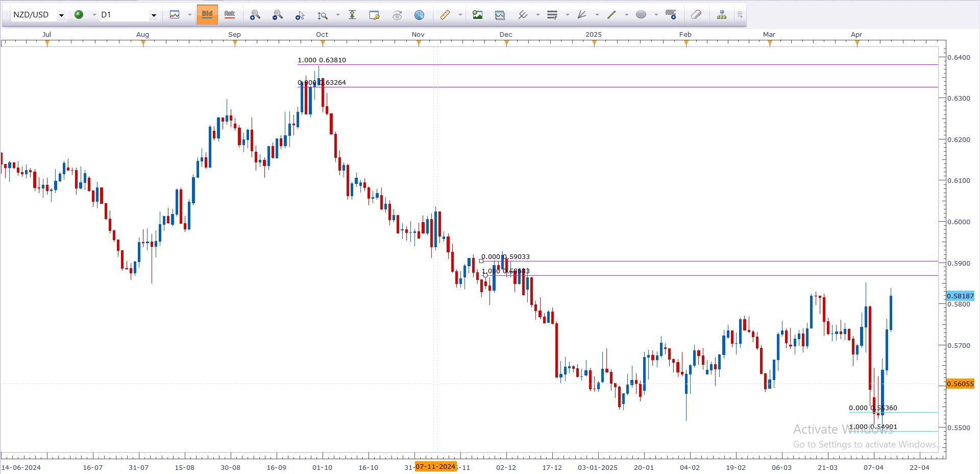Click the 1.000 0.63810 Fibonacci level label

[322, 60]
